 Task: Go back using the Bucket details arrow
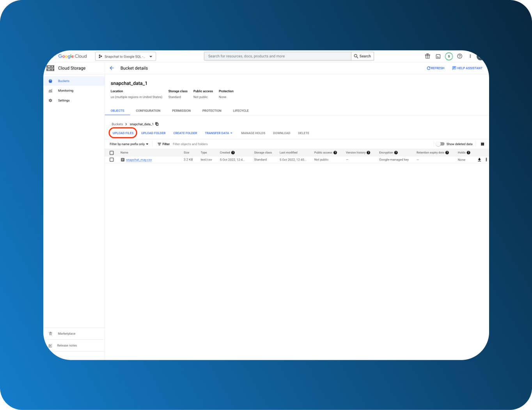point(112,68)
